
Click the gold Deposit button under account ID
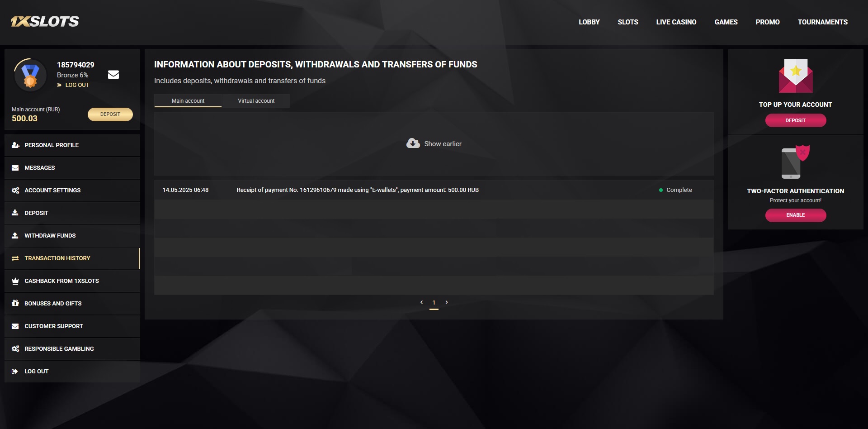pos(110,114)
